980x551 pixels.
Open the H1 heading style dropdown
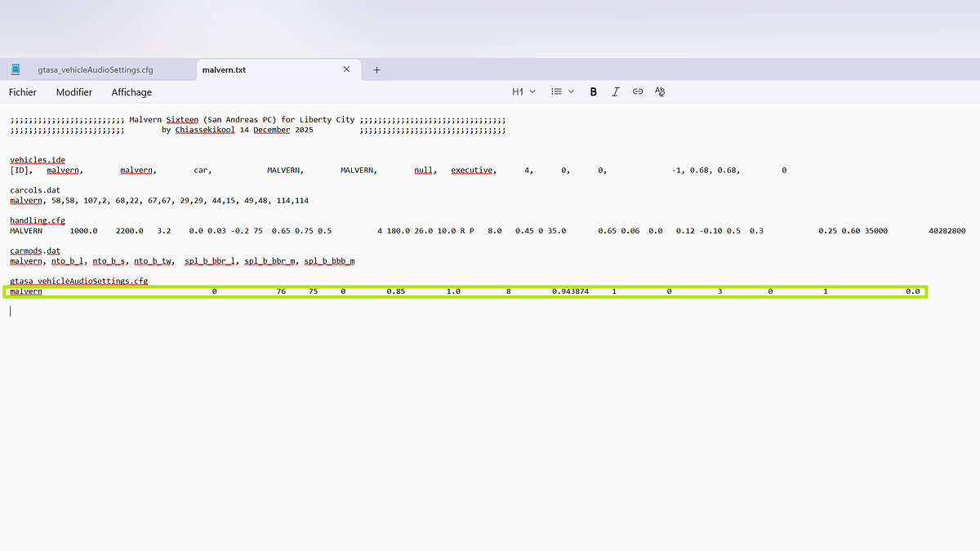click(x=523, y=92)
